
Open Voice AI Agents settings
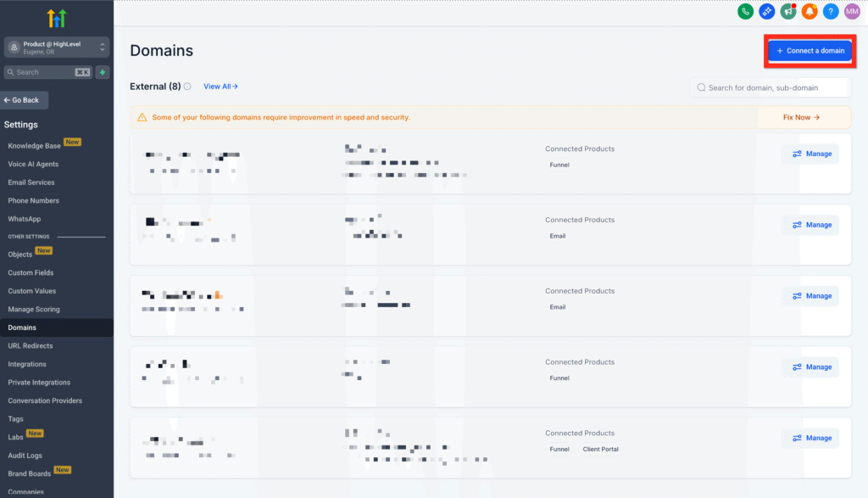click(x=33, y=164)
